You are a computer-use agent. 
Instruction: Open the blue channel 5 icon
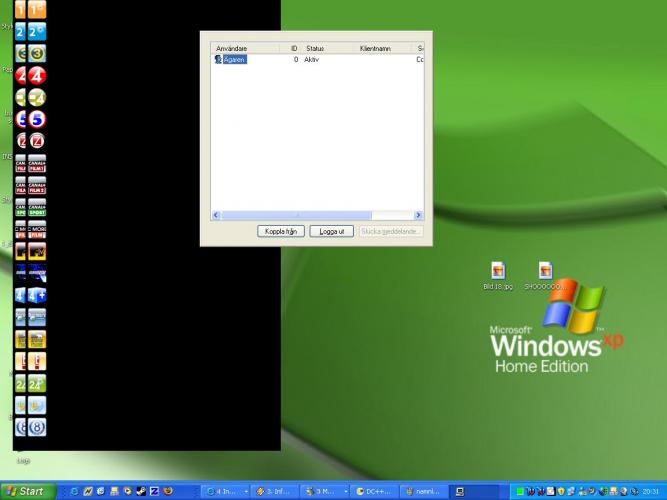coord(37,119)
